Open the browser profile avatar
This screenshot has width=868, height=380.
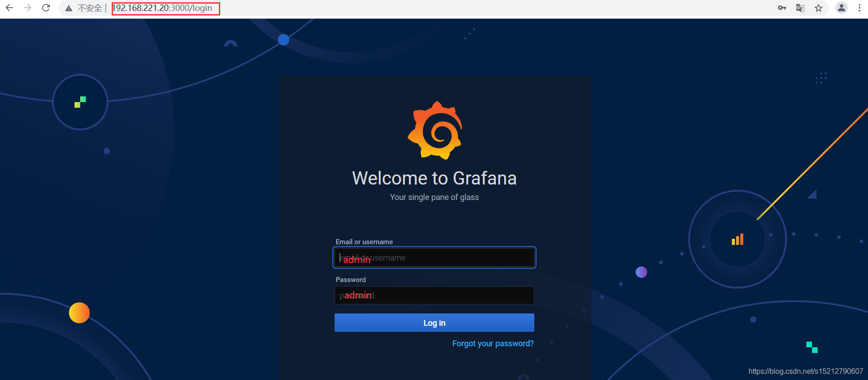842,8
